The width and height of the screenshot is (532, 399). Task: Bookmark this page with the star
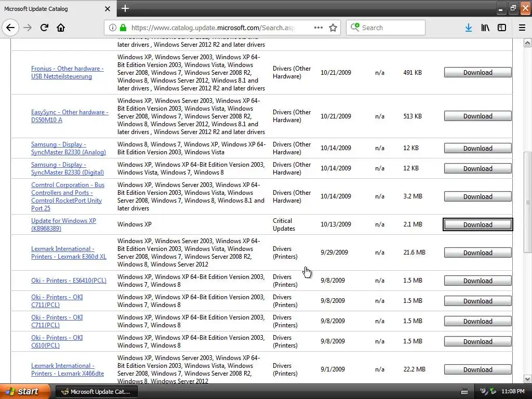pos(333,28)
